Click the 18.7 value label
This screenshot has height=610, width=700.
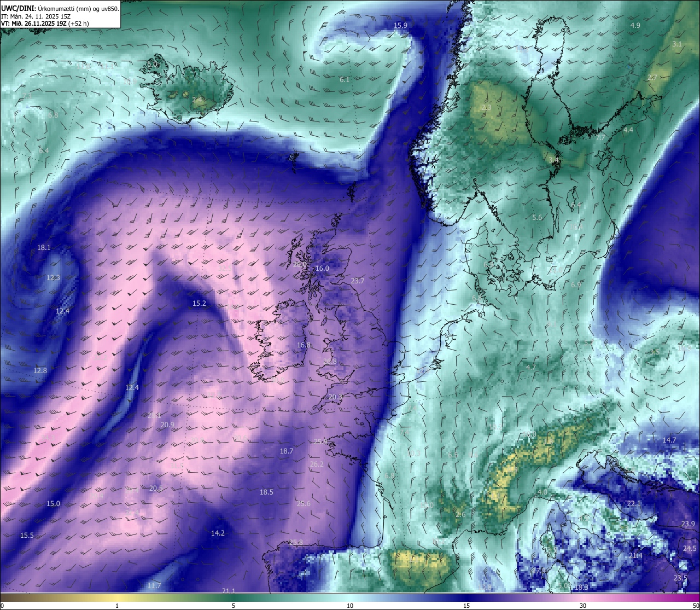point(287,451)
